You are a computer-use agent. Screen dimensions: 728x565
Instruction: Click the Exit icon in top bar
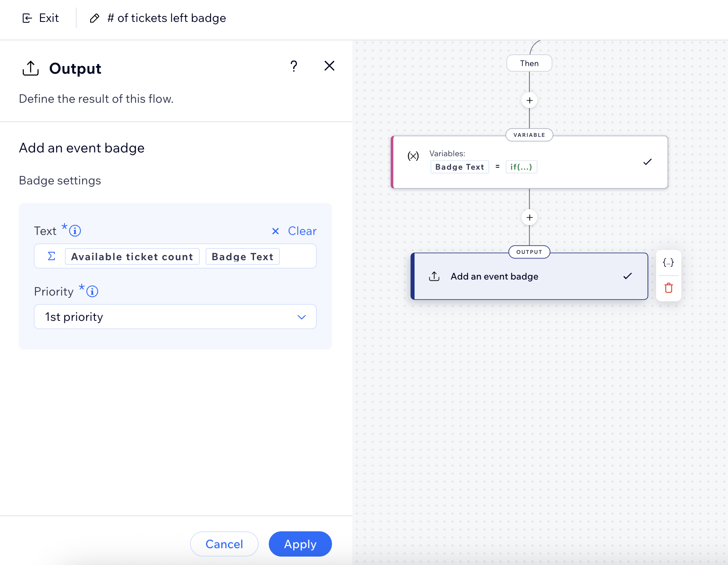tap(27, 18)
